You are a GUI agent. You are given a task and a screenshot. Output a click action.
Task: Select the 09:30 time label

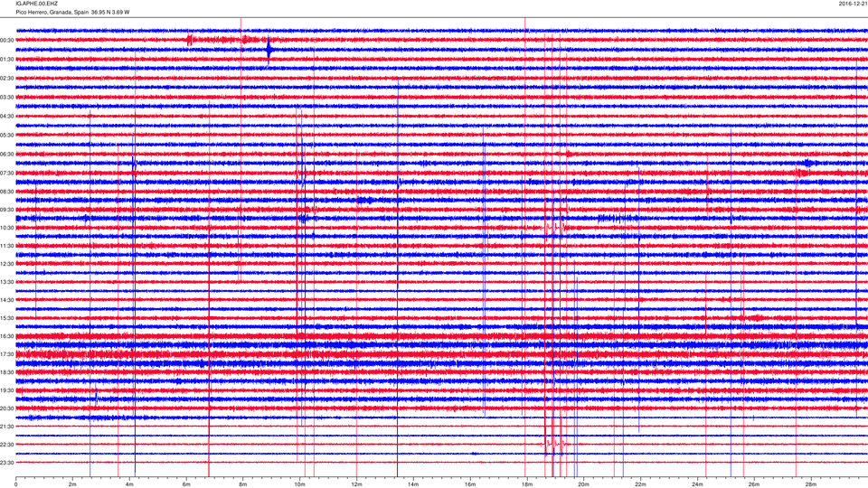7,210
